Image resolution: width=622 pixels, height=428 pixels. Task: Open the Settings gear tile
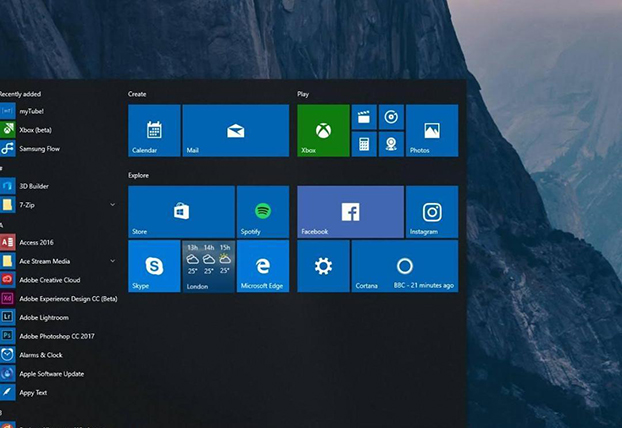point(323,266)
